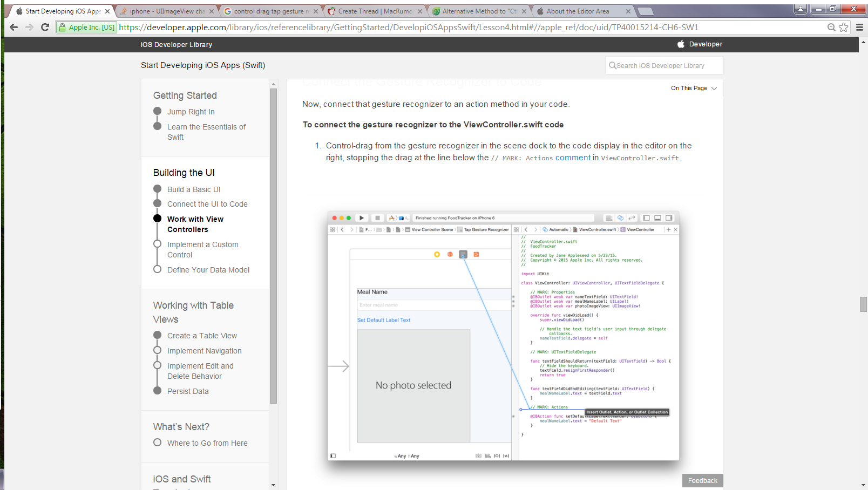Image resolution: width=868 pixels, height=490 pixels.
Task: Open the control drag tap gesture tab
Action: (x=272, y=11)
